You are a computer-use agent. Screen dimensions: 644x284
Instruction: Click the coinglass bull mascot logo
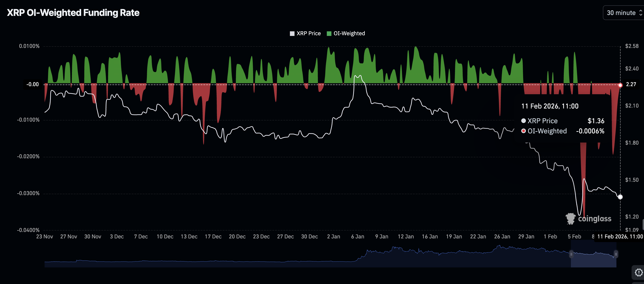pos(570,219)
